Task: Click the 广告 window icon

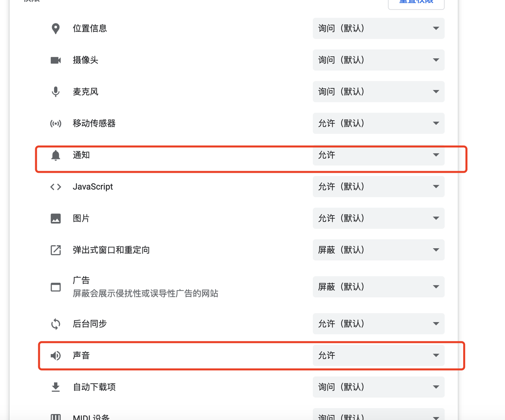Action: (x=56, y=287)
